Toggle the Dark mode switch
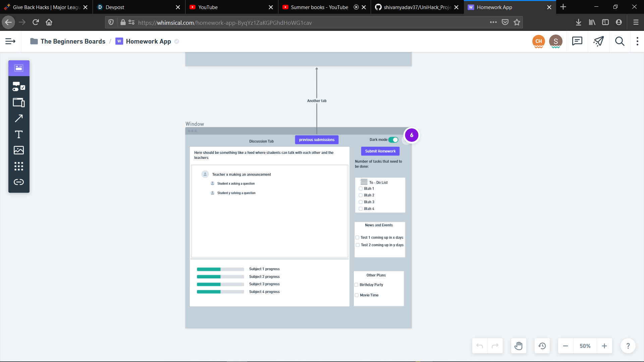This screenshot has height=362, width=644. coord(393,140)
